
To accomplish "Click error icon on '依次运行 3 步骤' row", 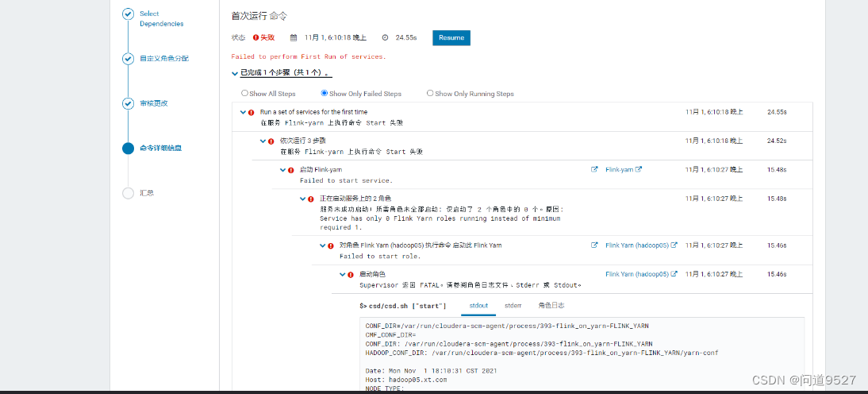I will 271,141.
